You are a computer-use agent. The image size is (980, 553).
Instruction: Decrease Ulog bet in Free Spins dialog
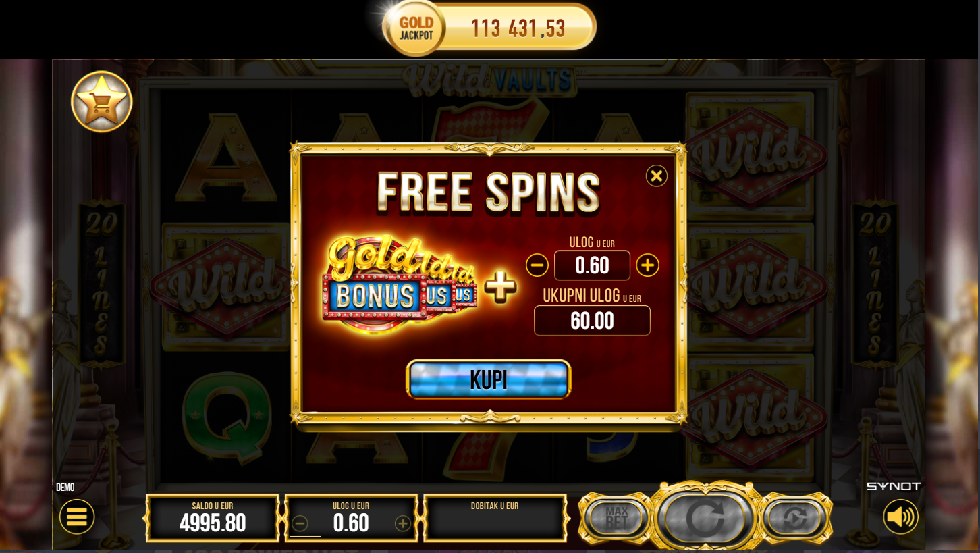click(x=537, y=265)
